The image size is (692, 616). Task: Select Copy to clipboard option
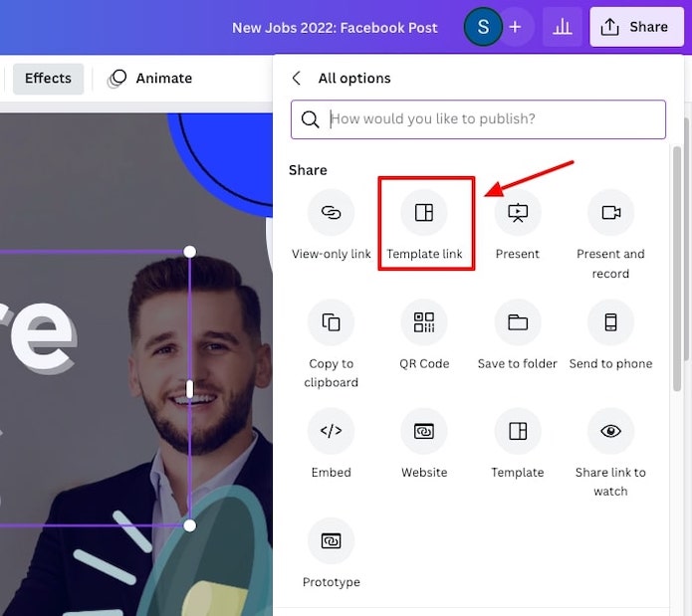pyautogui.click(x=331, y=344)
